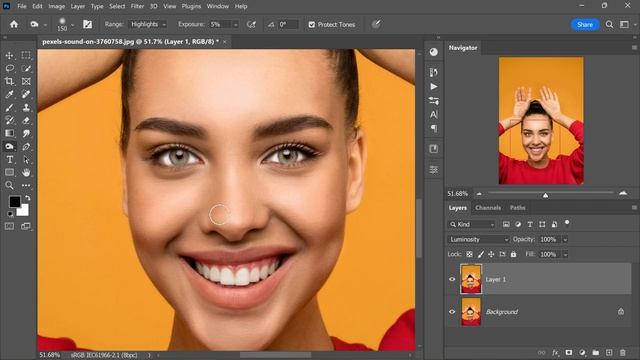Toggle the Brush Settings panel icon

(x=87, y=24)
